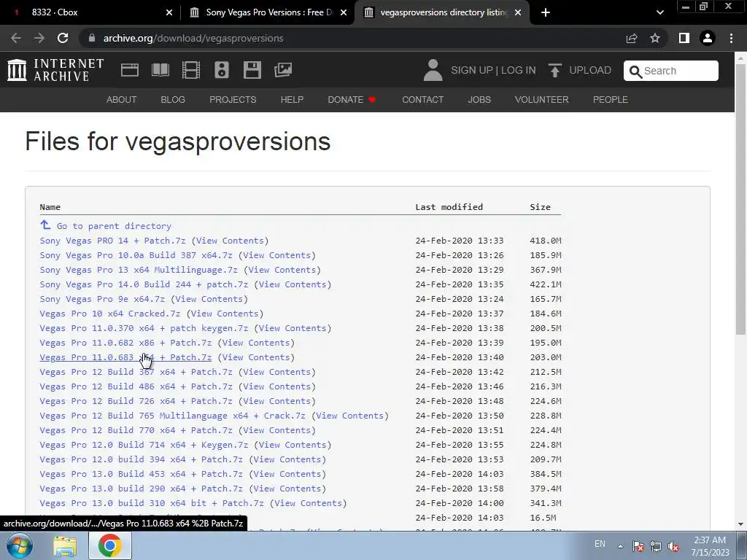
Task: Show hidden system tray icons
Action: (620, 546)
